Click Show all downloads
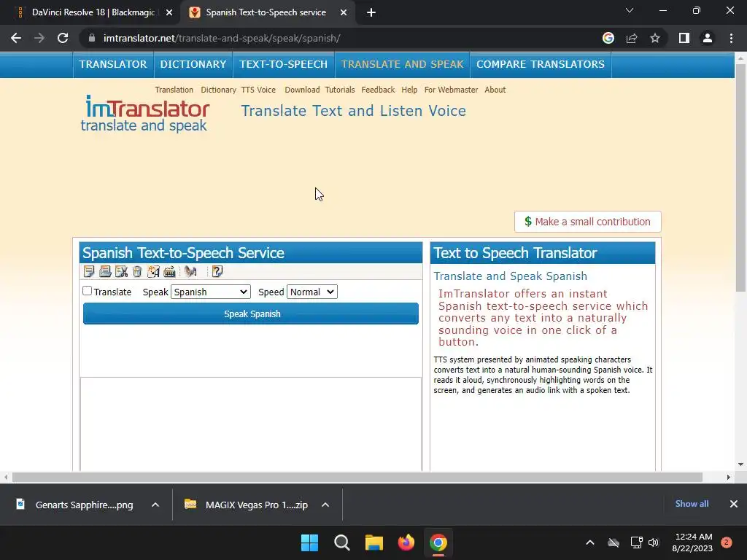Screen dimensions: 747x560 tap(692, 504)
